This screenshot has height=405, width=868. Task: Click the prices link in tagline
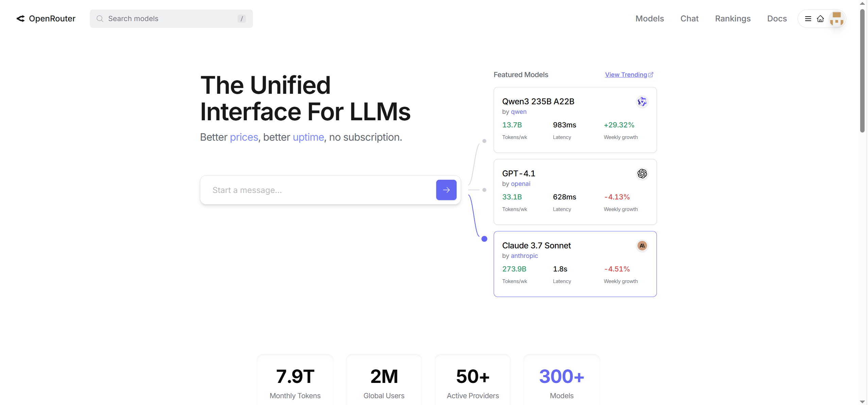coord(244,137)
